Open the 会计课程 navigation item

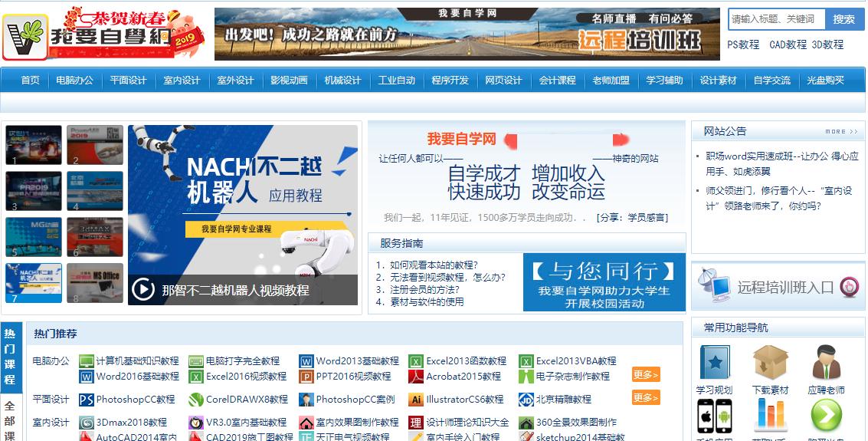click(x=558, y=81)
